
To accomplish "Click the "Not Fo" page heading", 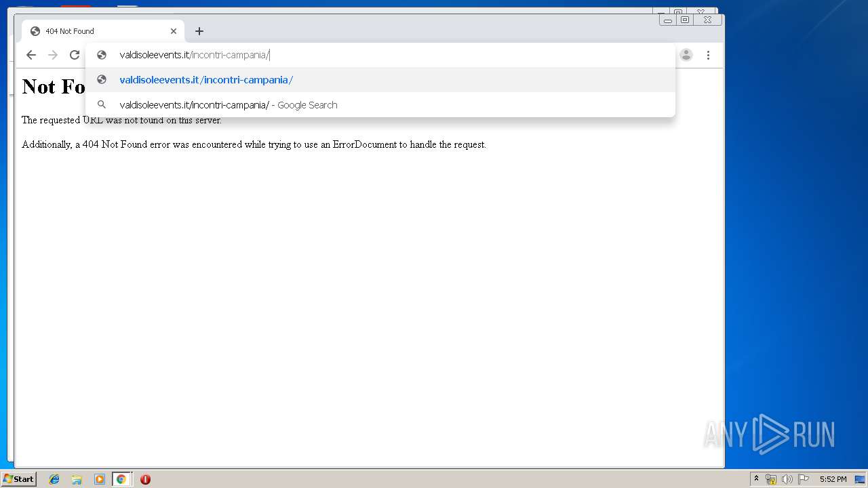I will [54, 87].
